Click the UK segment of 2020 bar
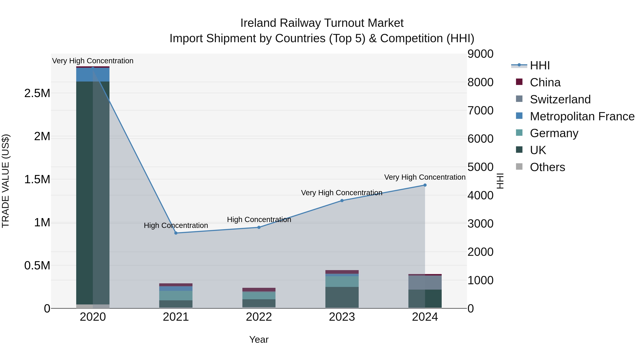644x362 pixels. [x=93, y=193]
